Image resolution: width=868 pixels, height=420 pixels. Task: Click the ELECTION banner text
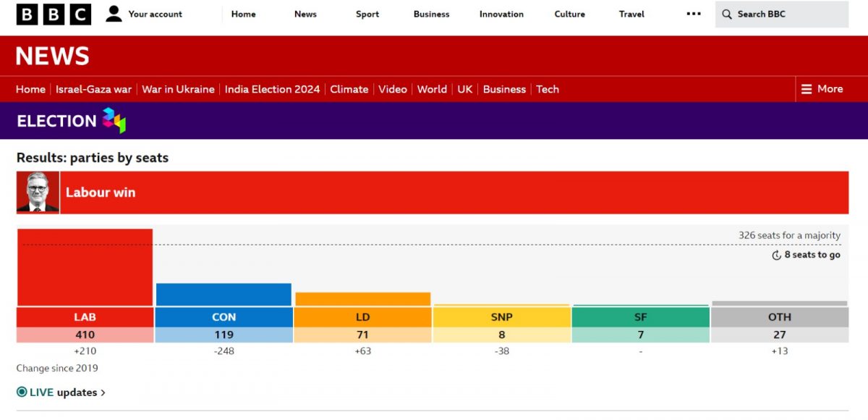(x=56, y=121)
